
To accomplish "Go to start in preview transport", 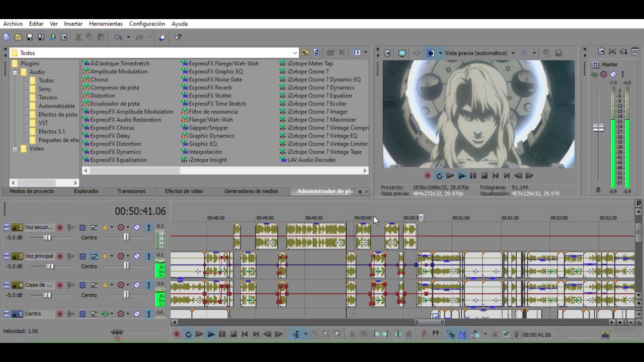I will pos(496,175).
